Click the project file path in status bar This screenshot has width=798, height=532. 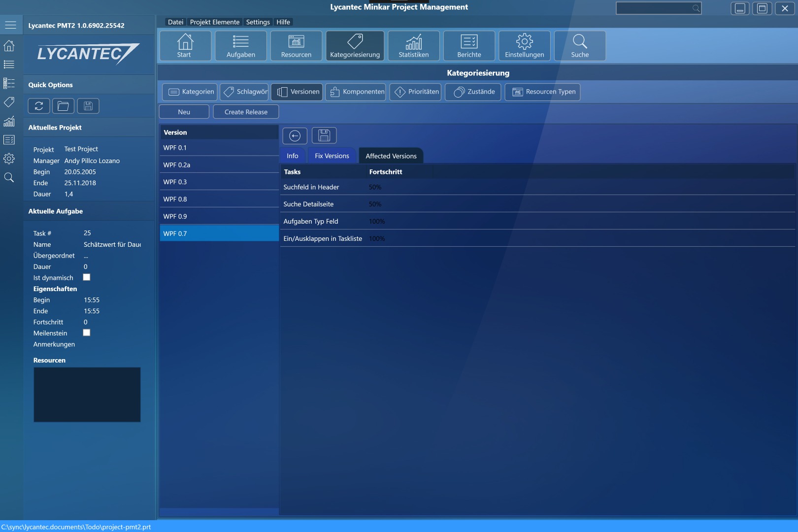coord(76,527)
